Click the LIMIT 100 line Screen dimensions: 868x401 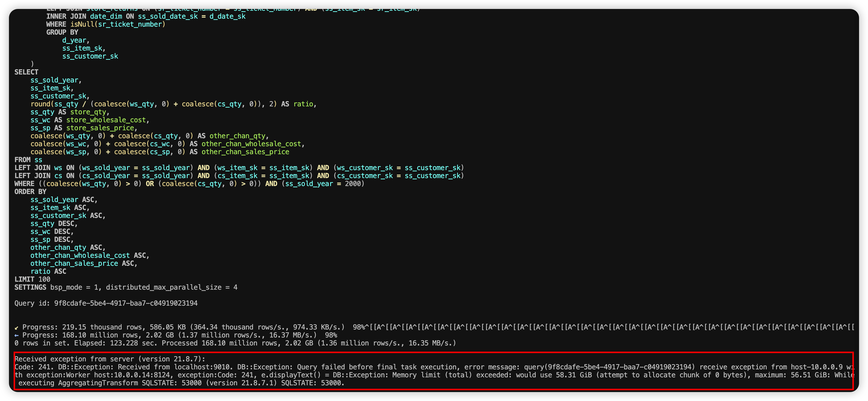click(32, 279)
